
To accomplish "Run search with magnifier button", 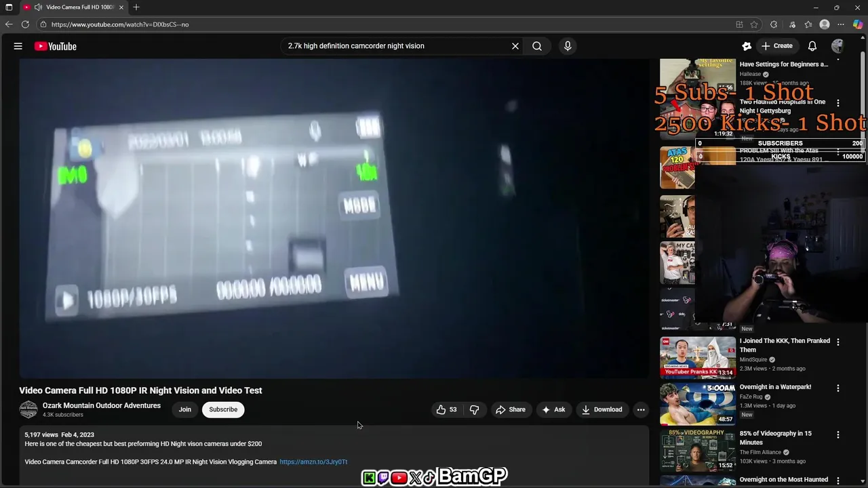I will 537,46.
